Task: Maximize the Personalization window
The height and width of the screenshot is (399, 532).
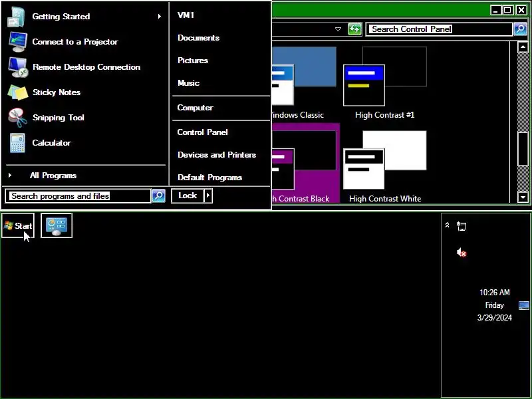Action: [508, 10]
